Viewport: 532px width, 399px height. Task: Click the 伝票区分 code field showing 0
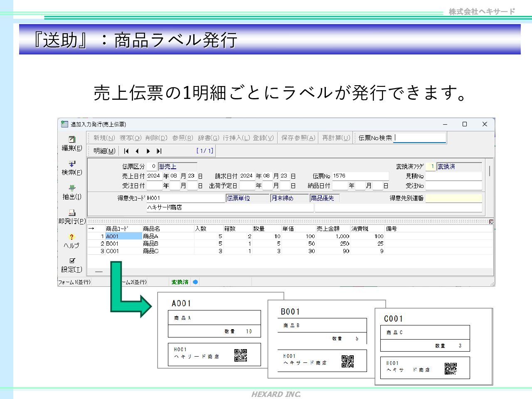[152, 166]
